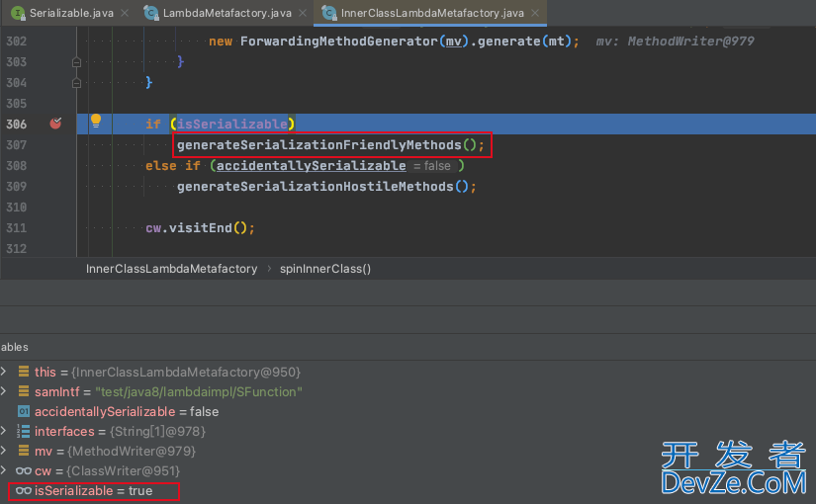Screen dimensions: 816x504
Task: Click accidentallySerializable on line 308
Action: pos(312,166)
